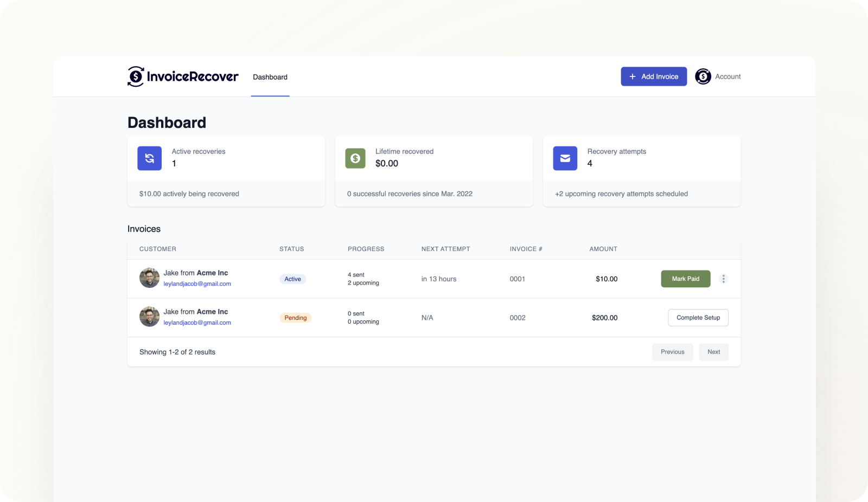This screenshot has height=502, width=868.
Task: Click '4 sent' progress text
Action: [x=356, y=275]
